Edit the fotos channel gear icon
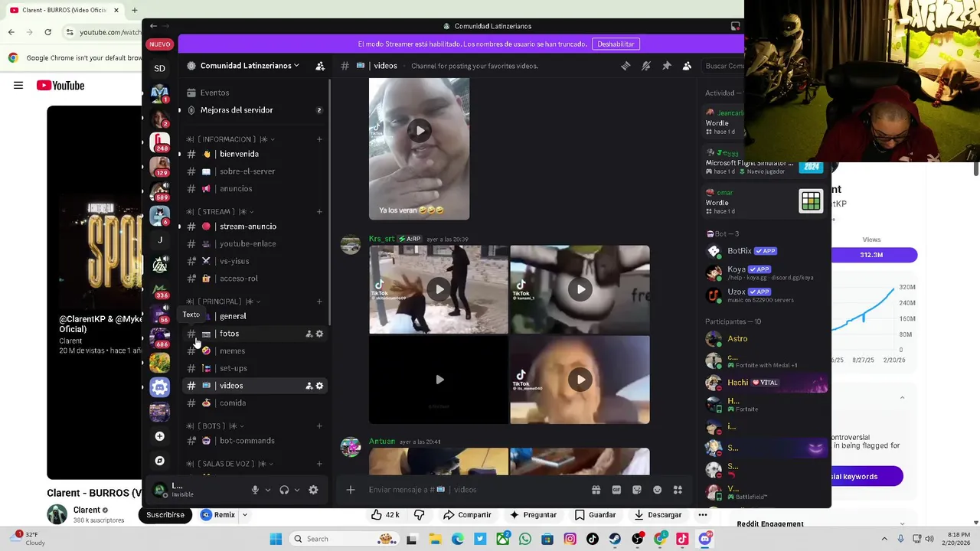 (x=319, y=334)
